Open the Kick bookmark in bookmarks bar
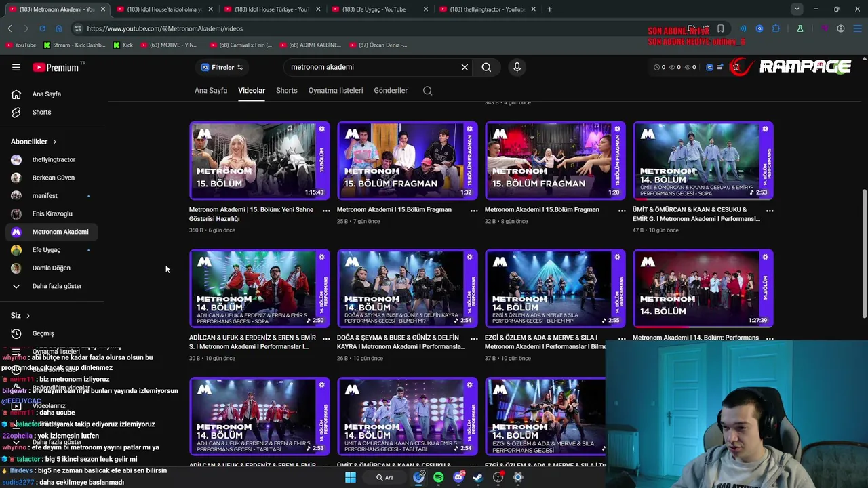The height and width of the screenshot is (488, 868). click(123, 45)
